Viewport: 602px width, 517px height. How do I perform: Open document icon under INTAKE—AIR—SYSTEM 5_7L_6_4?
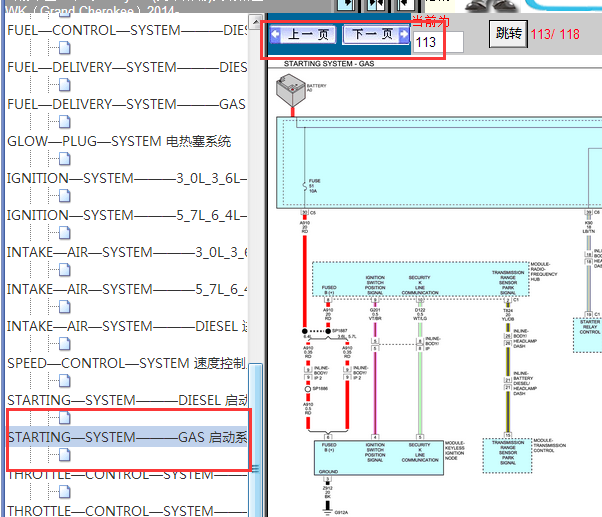[64, 306]
